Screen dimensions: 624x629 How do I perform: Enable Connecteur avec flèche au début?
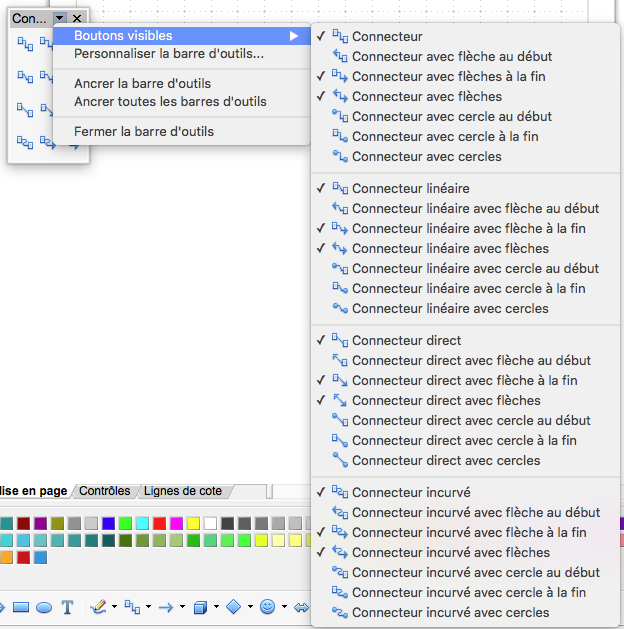466,57
